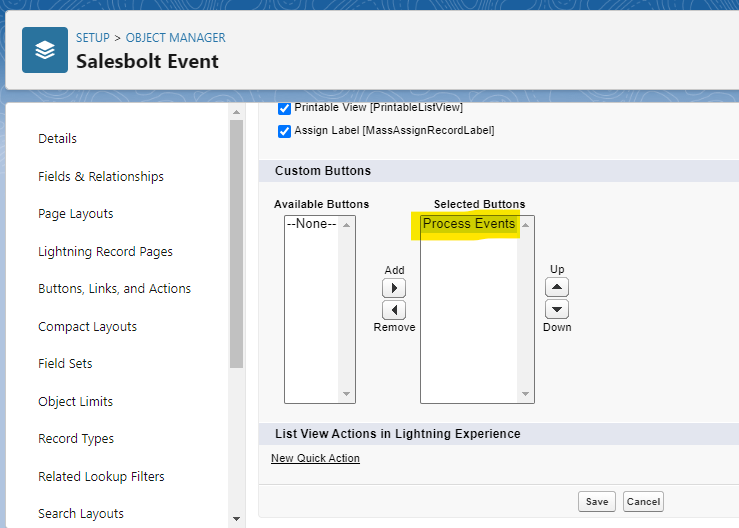The width and height of the screenshot is (739, 528).
Task: Go to Compact Layouts
Action: [x=87, y=327]
